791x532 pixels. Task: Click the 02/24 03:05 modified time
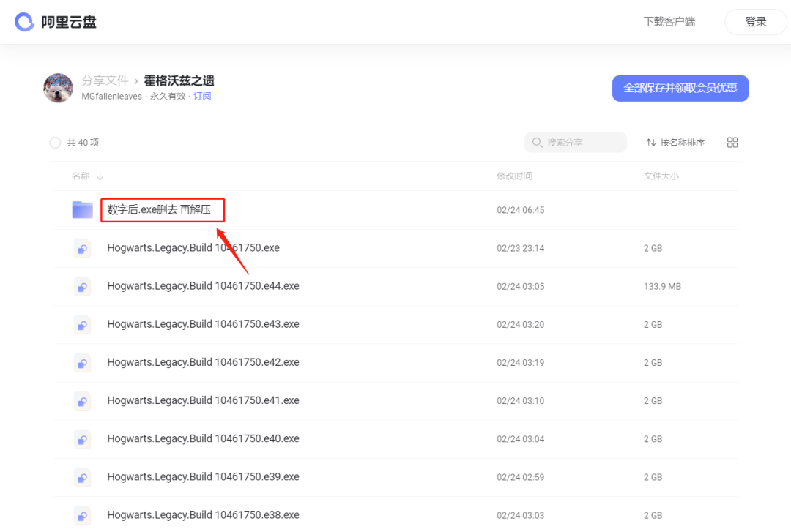(520, 286)
